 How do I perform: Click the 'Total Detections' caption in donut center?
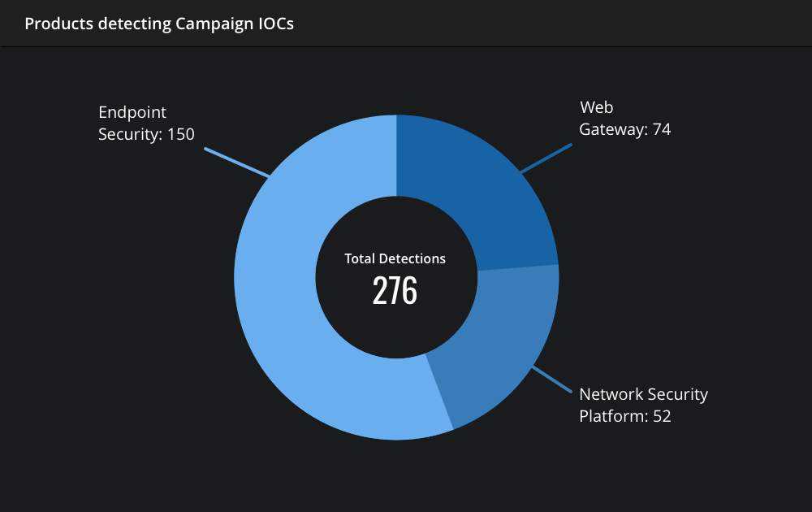click(395, 258)
